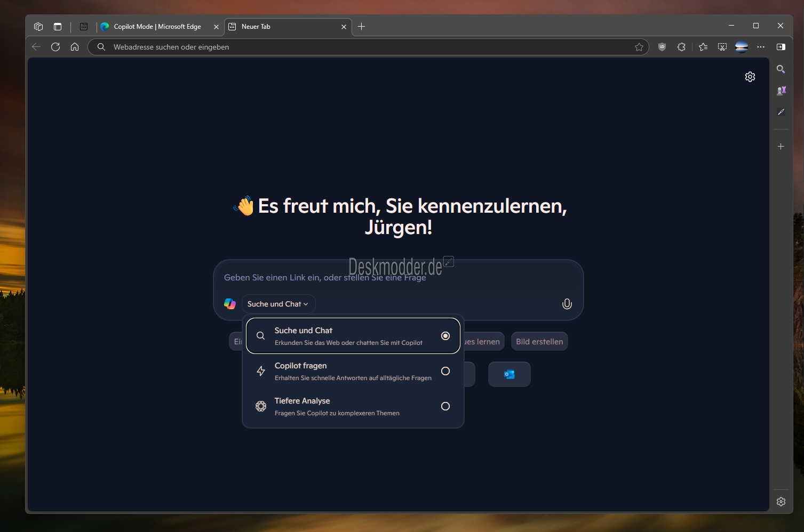
Task: Open the page settings gear icon
Action: (750, 77)
